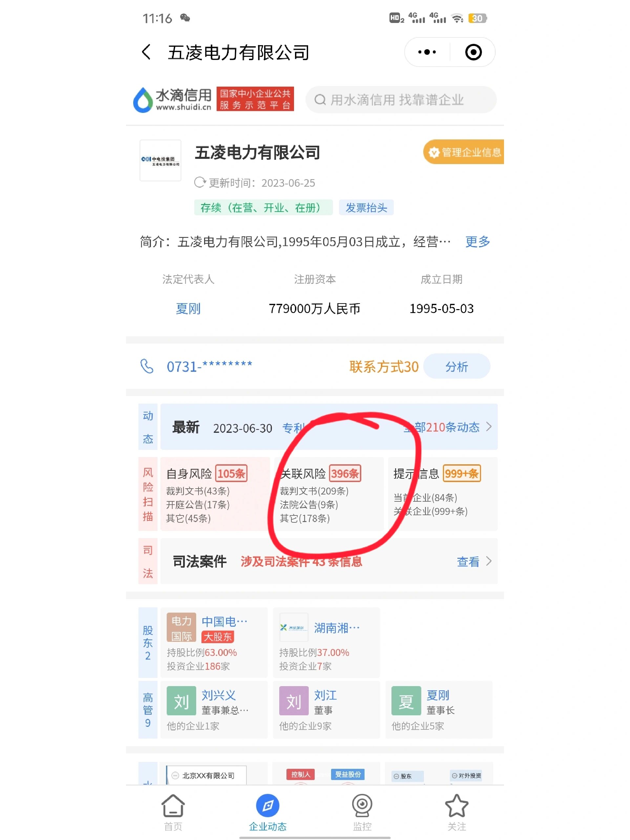
Task: Open 控制人 受益股份 chart thumbnail
Action: pos(326,773)
